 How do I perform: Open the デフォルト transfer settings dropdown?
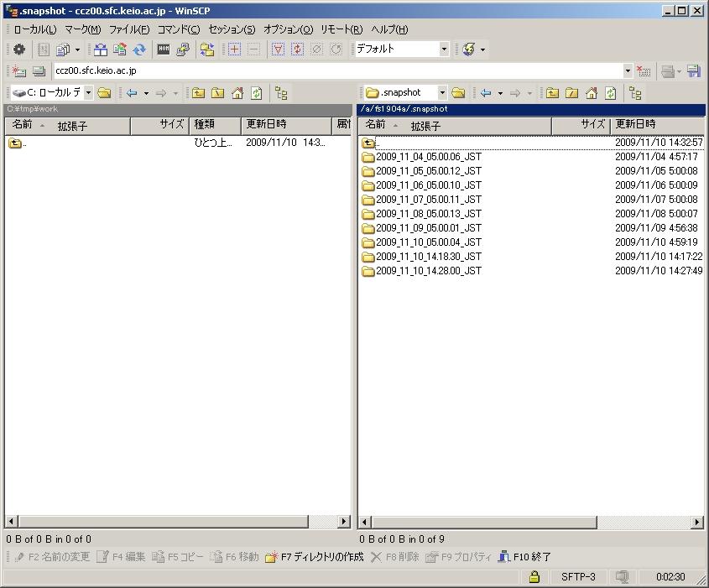pyautogui.click(x=444, y=49)
